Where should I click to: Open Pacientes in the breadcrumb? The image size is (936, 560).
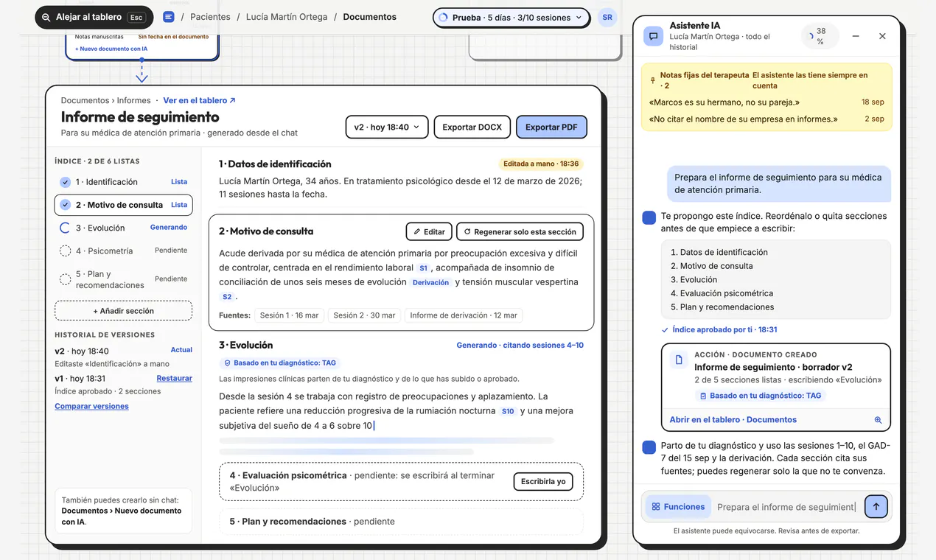(x=210, y=17)
